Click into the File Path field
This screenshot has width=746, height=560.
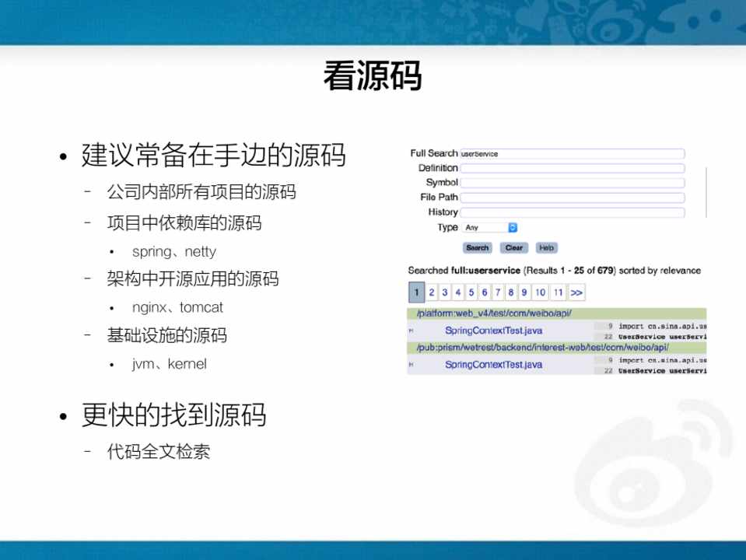click(572, 198)
